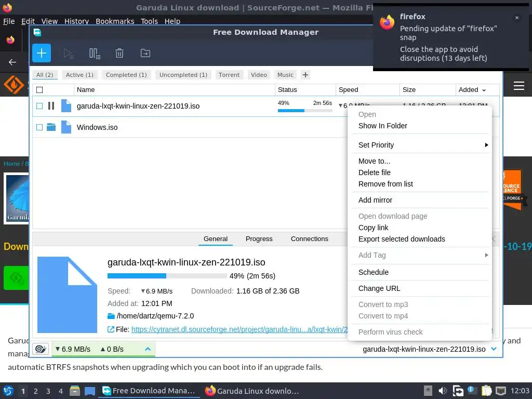Switch to Garuda Linux Firefox taskbar window

click(252, 391)
